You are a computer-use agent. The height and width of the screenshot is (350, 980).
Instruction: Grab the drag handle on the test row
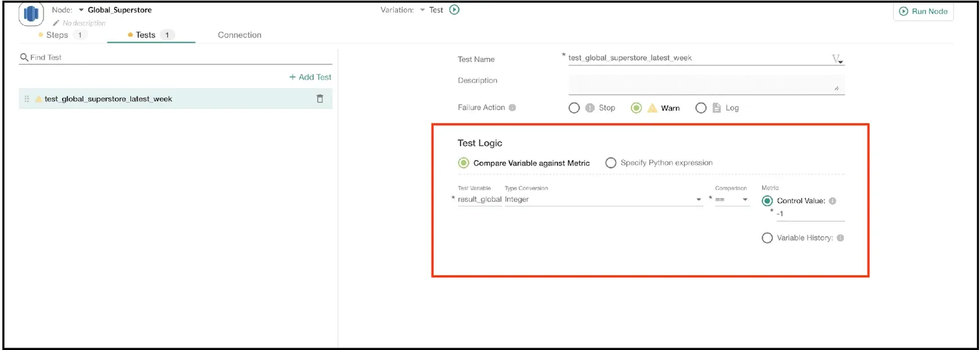click(x=26, y=99)
